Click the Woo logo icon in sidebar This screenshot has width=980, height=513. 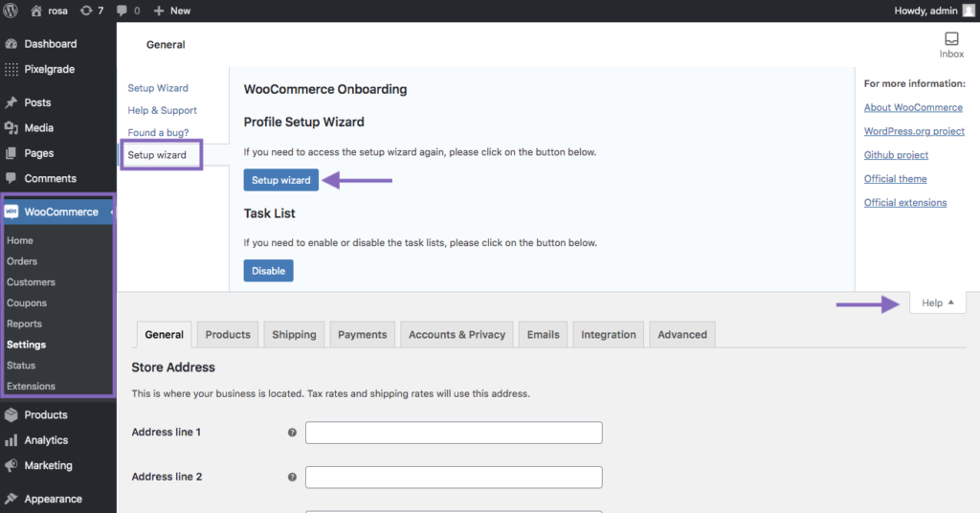[11, 212]
